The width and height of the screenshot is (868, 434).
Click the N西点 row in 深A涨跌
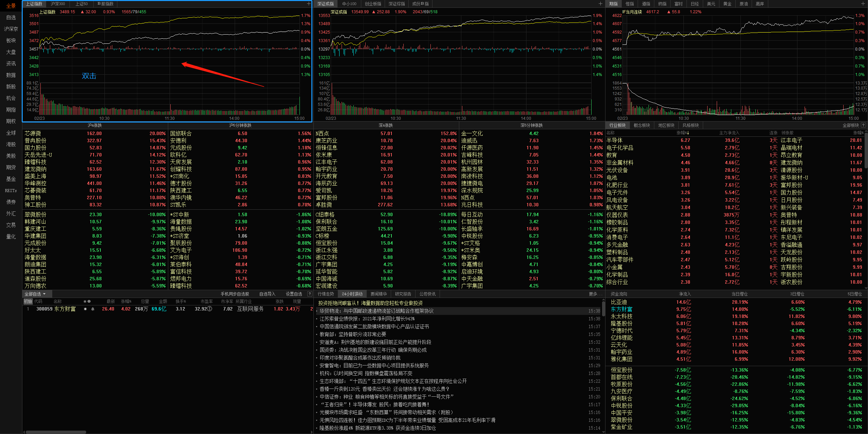(x=386, y=133)
